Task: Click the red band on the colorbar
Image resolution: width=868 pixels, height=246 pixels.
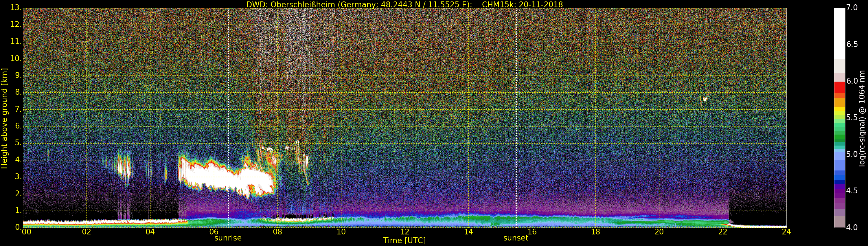Action: pos(839,87)
